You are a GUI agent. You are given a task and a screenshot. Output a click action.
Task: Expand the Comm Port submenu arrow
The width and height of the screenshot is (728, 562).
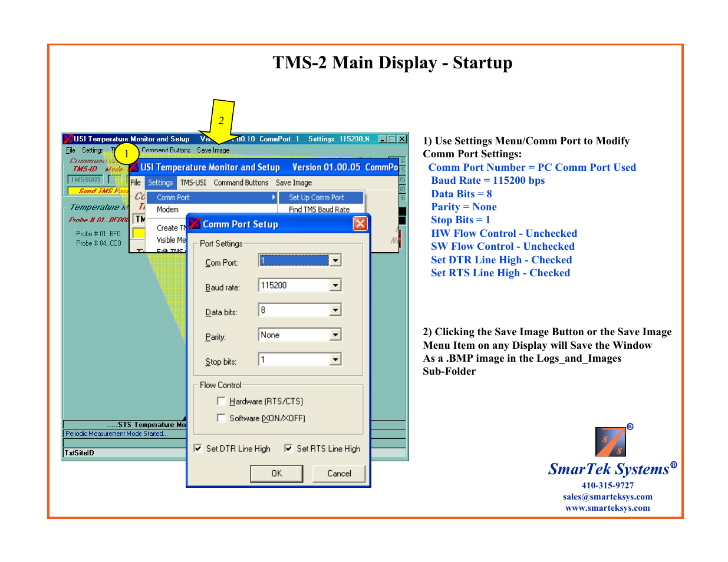[274, 197]
